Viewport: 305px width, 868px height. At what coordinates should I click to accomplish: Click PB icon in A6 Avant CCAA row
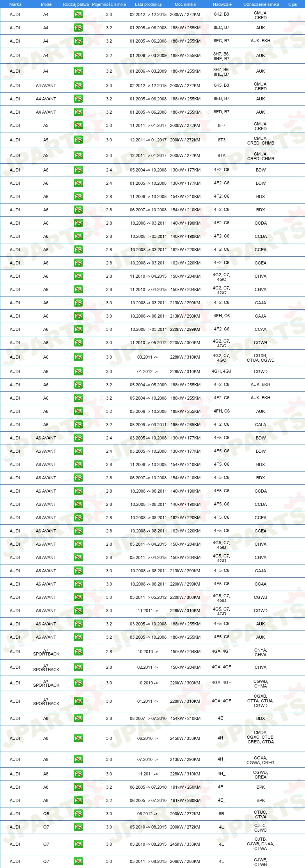[x=78, y=584]
